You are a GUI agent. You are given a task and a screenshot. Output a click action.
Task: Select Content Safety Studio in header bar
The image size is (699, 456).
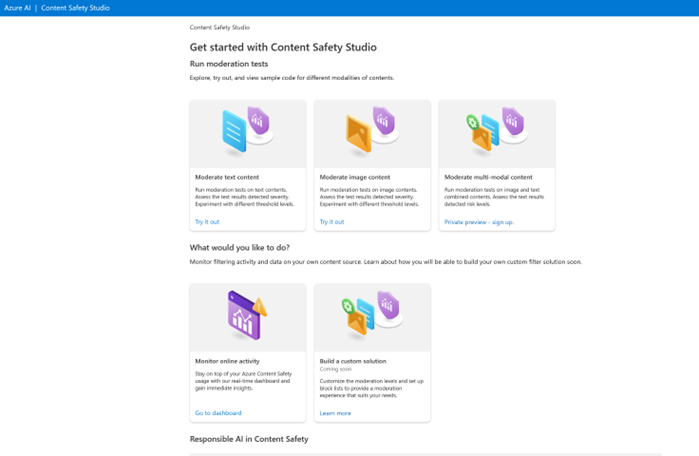(x=75, y=8)
